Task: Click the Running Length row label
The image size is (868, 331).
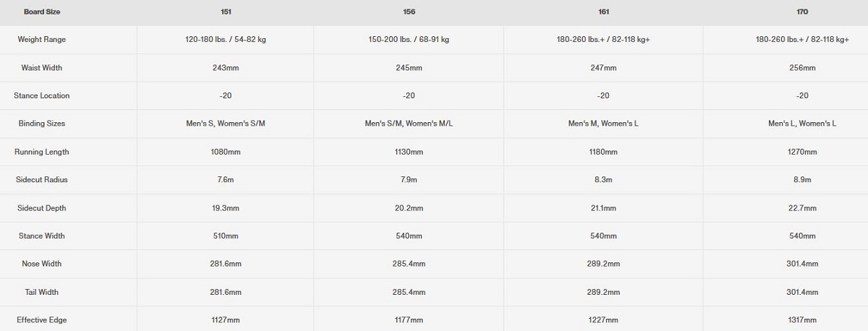Action: click(x=41, y=152)
